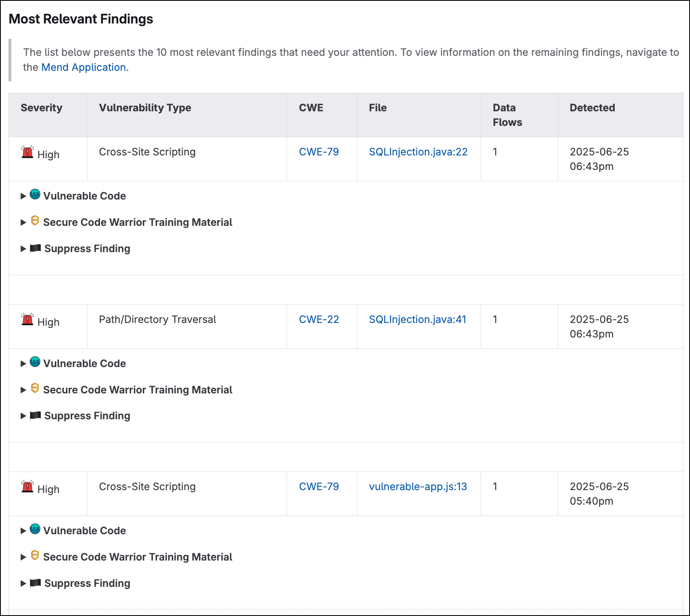Click the Mend icon beside Vulnerable Code for vulnerable-app.js:13
The image size is (690, 616).
point(35,529)
